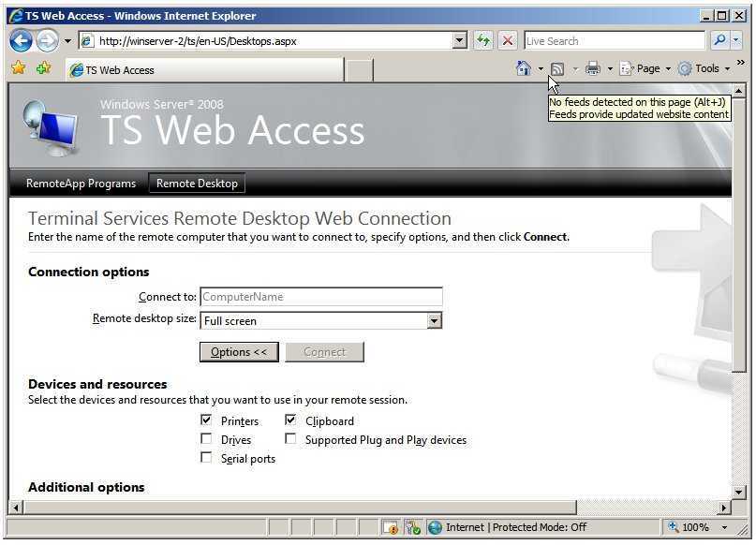The image size is (756, 545).
Task: Click the Devices and resources heading
Action: (97, 385)
